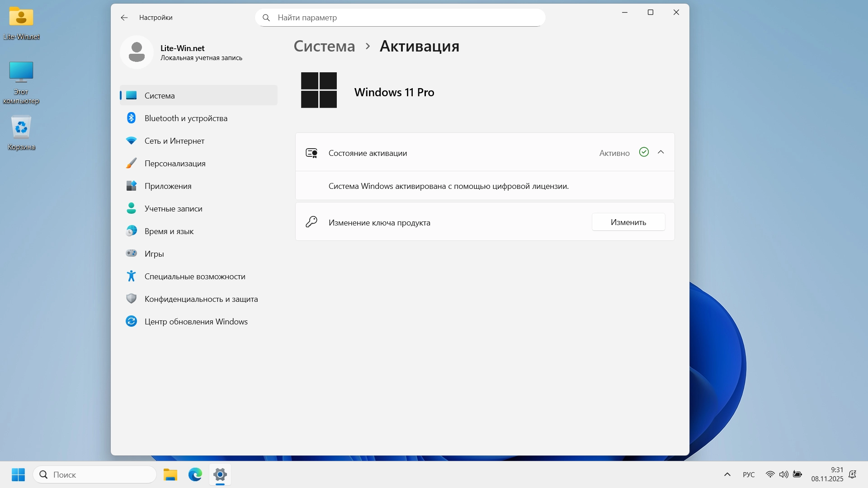Click the Система breadcrumb link

(324, 46)
